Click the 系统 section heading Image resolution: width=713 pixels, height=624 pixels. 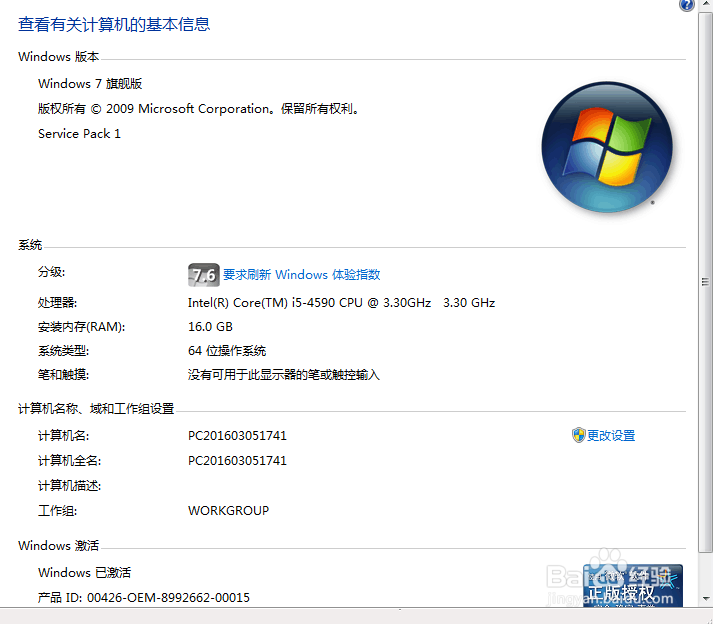pyautogui.click(x=30, y=245)
